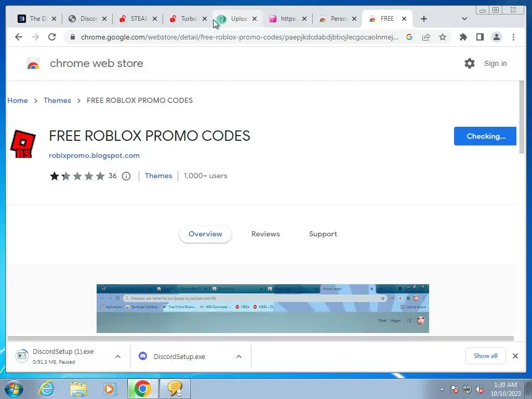Click the vertical page scrollbar
The image size is (532, 399).
point(522,117)
